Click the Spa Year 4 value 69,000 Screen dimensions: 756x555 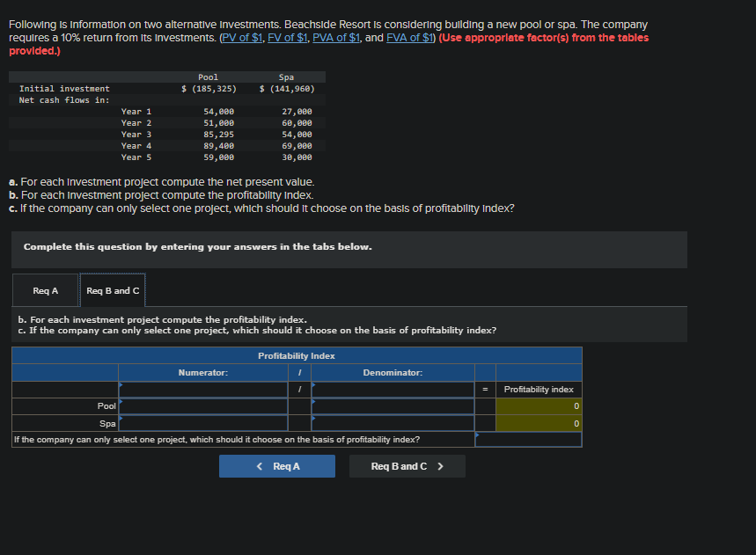click(297, 145)
